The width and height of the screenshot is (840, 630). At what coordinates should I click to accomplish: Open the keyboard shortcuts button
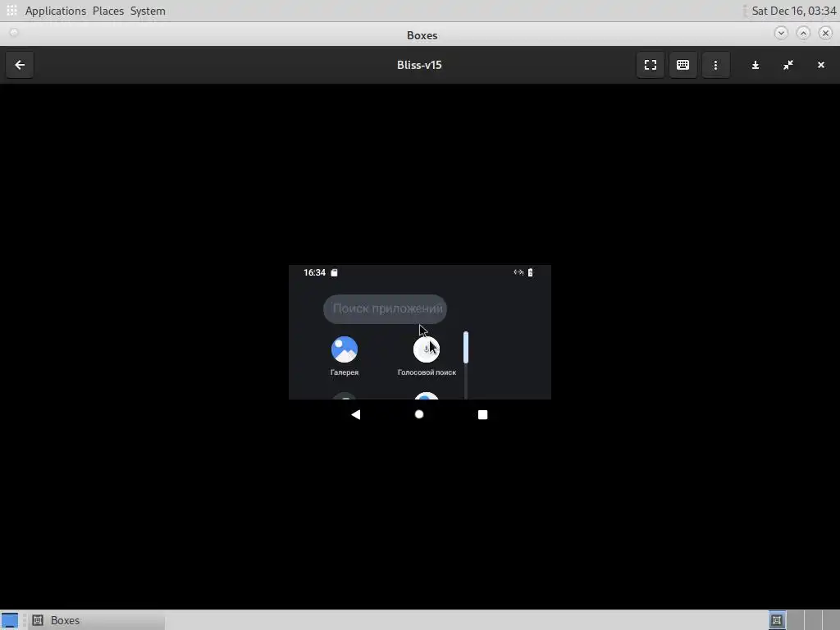683,65
